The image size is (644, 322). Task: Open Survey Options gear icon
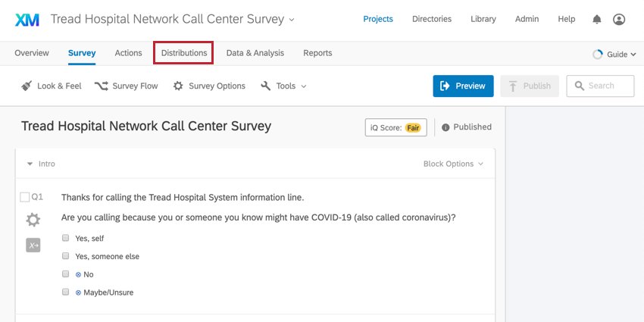[x=178, y=86]
